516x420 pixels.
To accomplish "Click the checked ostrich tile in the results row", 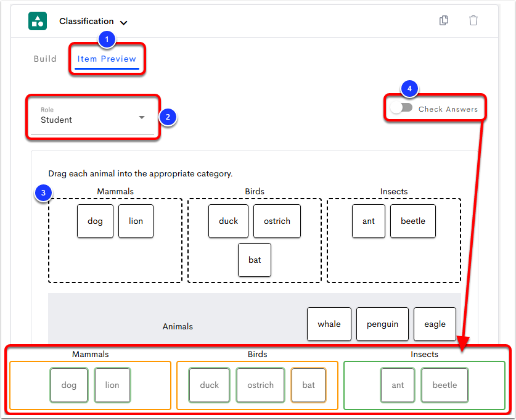I will coord(260,385).
